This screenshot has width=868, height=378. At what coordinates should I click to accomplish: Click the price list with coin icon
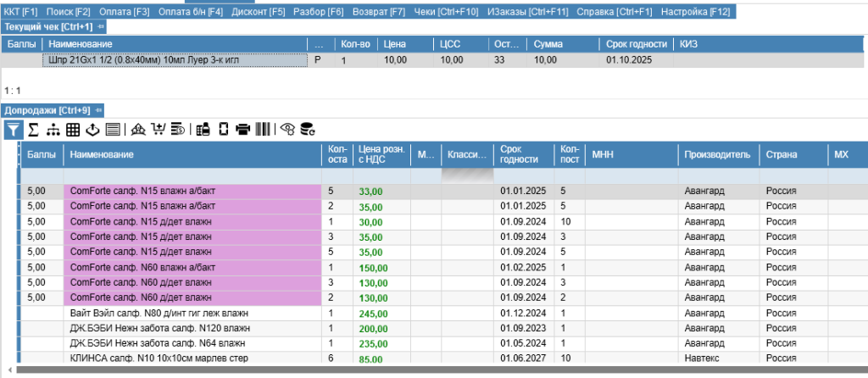[178, 130]
